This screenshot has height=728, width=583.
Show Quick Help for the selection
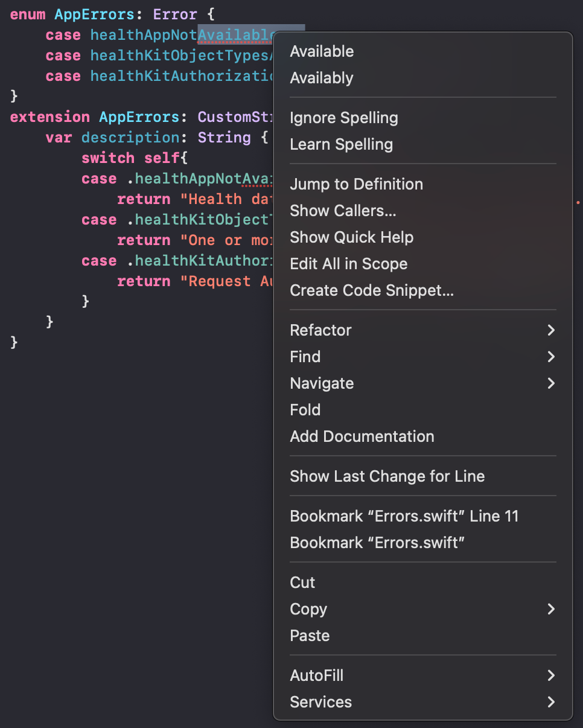tap(351, 237)
